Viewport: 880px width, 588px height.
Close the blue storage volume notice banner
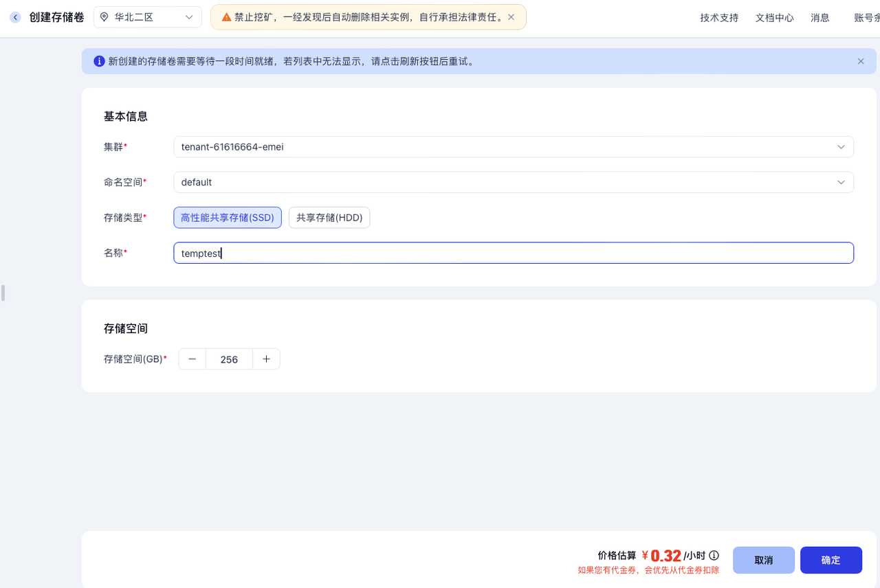861,61
